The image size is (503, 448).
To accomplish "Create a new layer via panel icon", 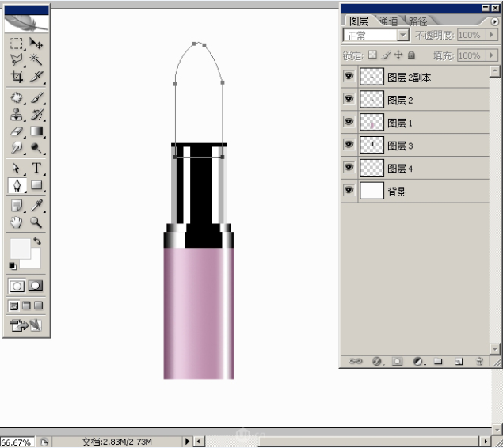I will 459,361.
